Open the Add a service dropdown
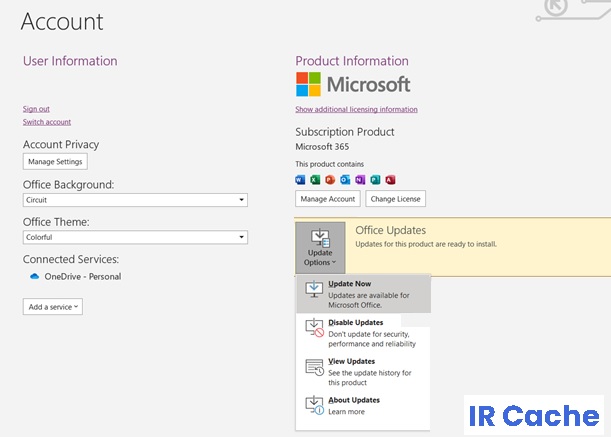This screenshot has width=611, height=437. coord(53,307)
